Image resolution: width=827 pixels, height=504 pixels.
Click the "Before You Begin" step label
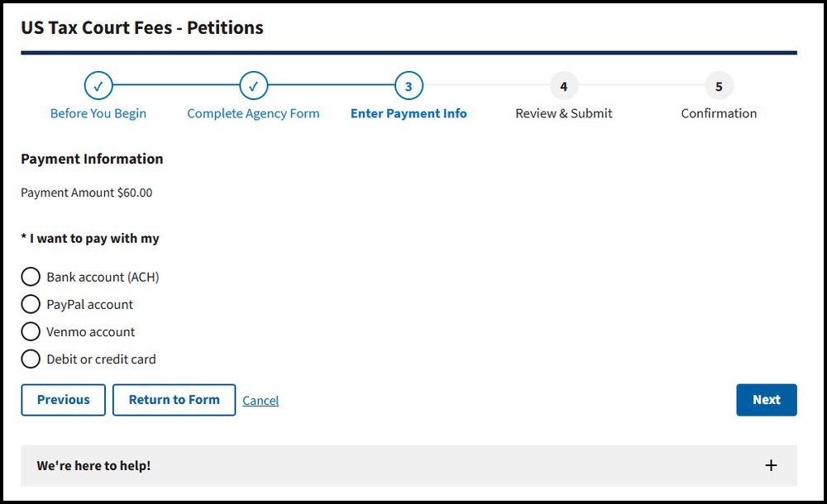point(98,113)
